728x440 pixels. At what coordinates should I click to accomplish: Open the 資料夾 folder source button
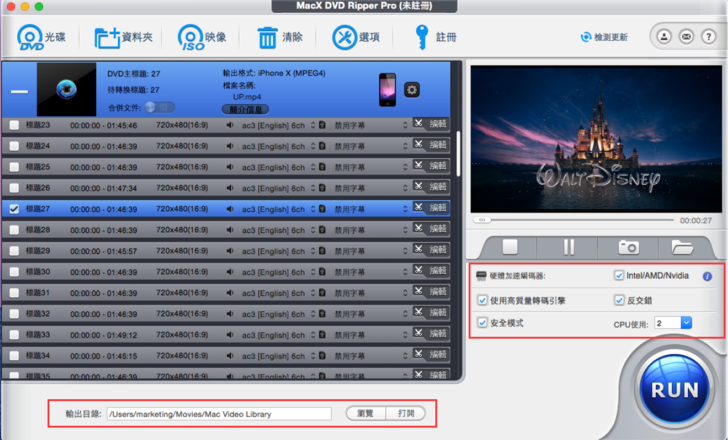point(123,37)
